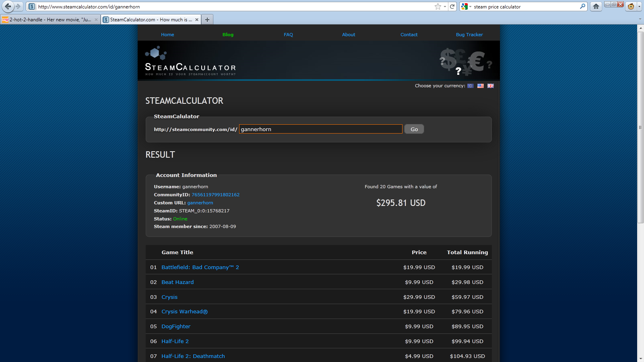Open the Bug Tracker navigation link
This screenshot has width=644, height=362.
point(469,35)
